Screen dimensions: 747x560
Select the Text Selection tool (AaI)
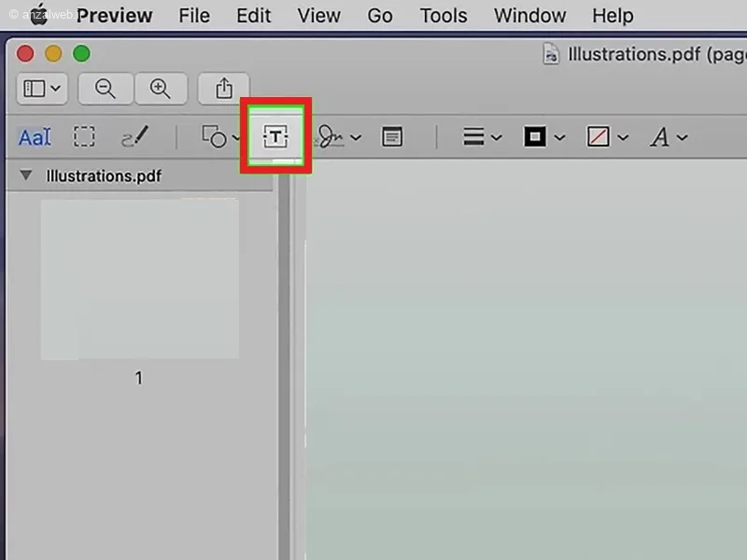pos(35,137)
